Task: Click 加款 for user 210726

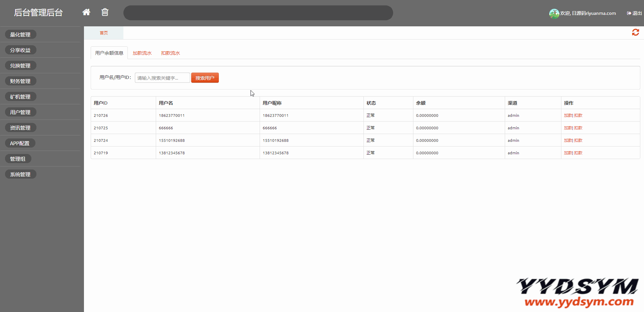Action: coord(568,115)
